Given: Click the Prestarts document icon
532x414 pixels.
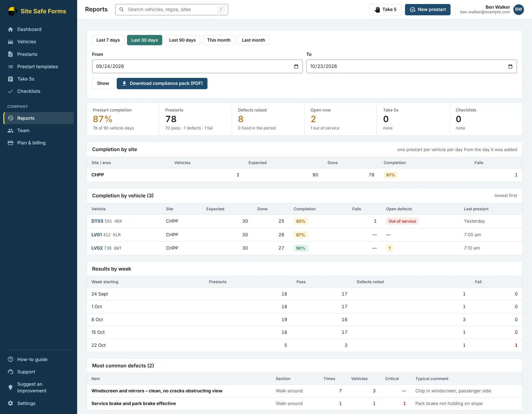Looking at the screenshot, I should (11, 54).
